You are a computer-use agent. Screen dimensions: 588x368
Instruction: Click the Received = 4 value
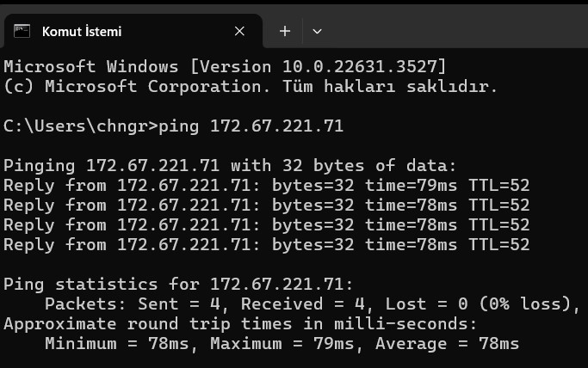[x=302, y=304]
